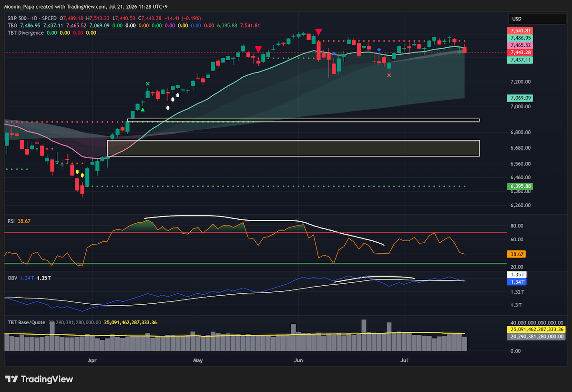This screenshot has width=572, height=392.
Task: Click the red 7,541.81 price label
Action: (x=521, y=31)
